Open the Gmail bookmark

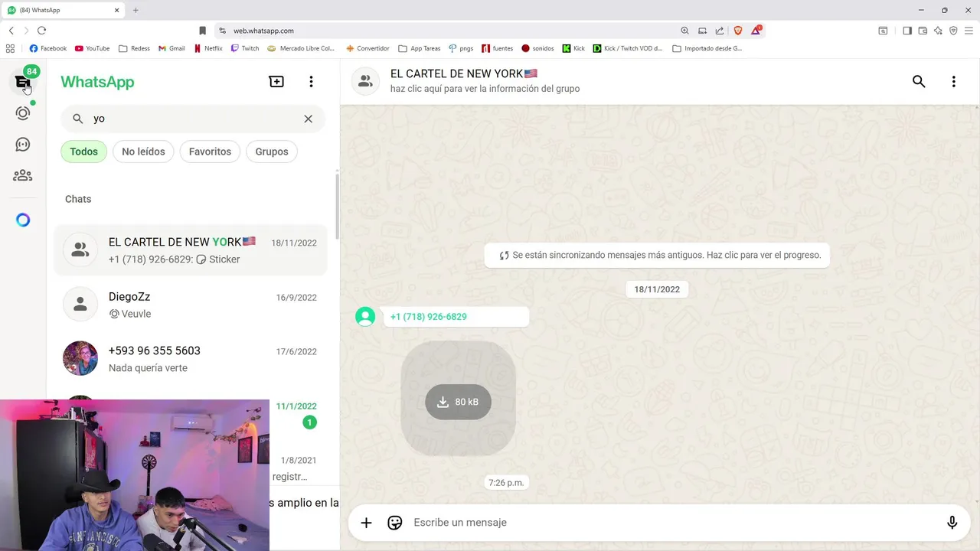[172, 48]
